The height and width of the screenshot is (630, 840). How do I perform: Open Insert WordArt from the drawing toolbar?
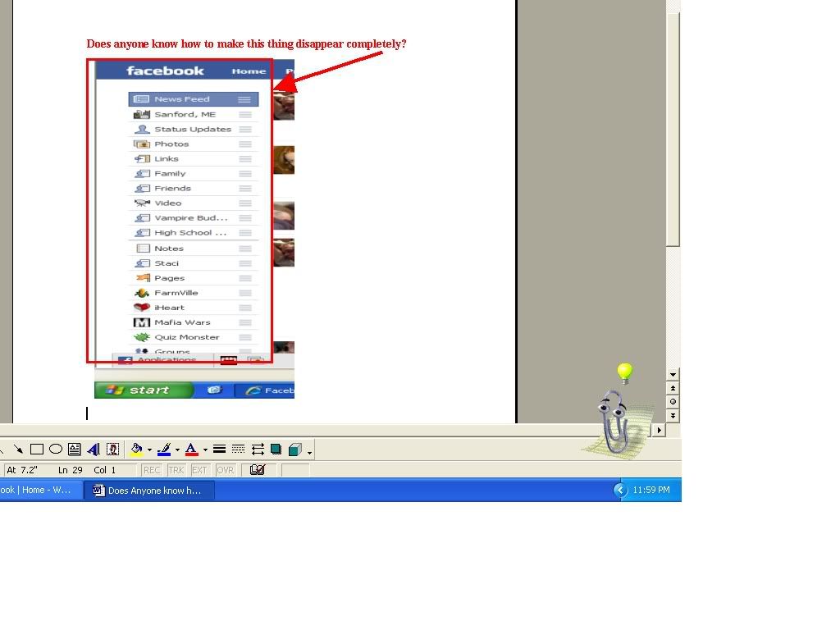(x=94, y=449)
